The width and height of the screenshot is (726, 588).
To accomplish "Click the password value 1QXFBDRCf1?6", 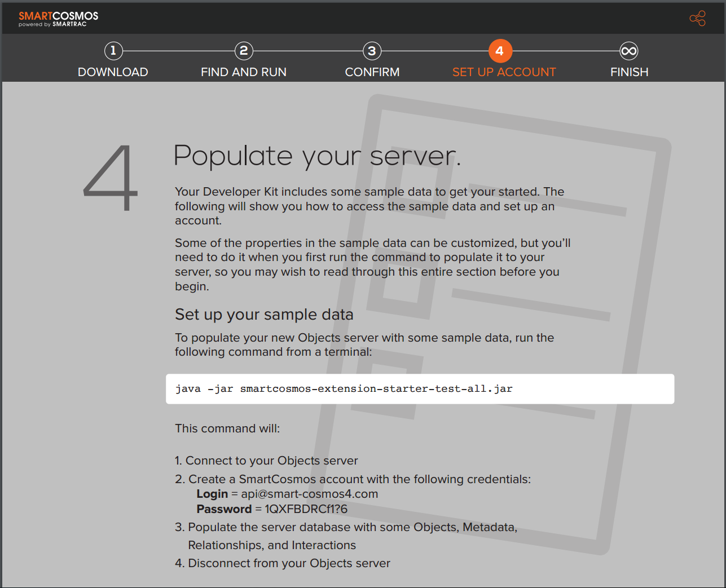I will 306,509.
